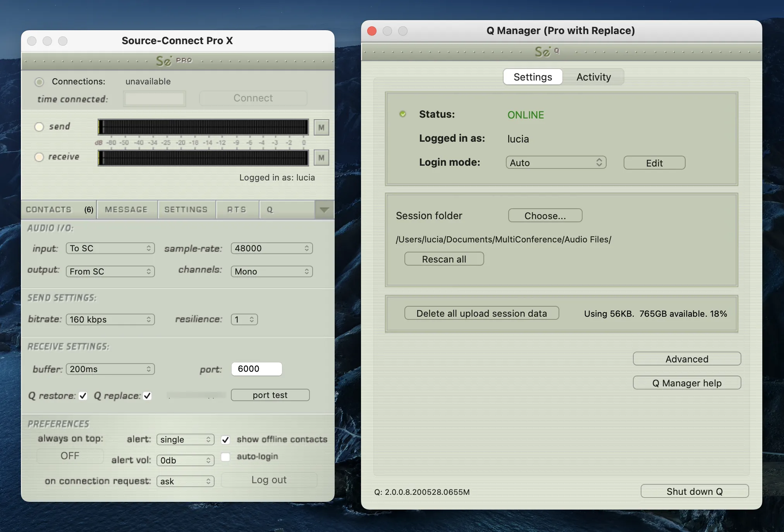The image size is (784, 532).
Task: Toggle the send radio indicator
Action: [x=39, y=127]
